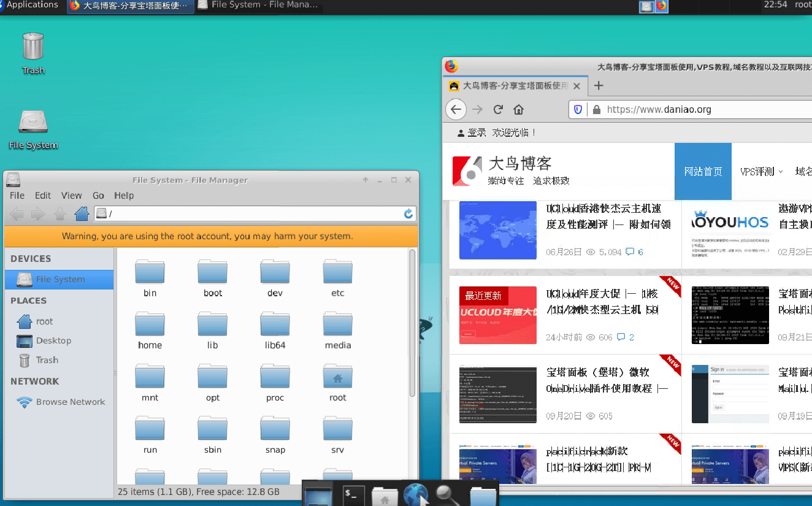Click the Firefox icon in top-right panel
This screenshot has height=506, width=812.
tap(662, 6)
